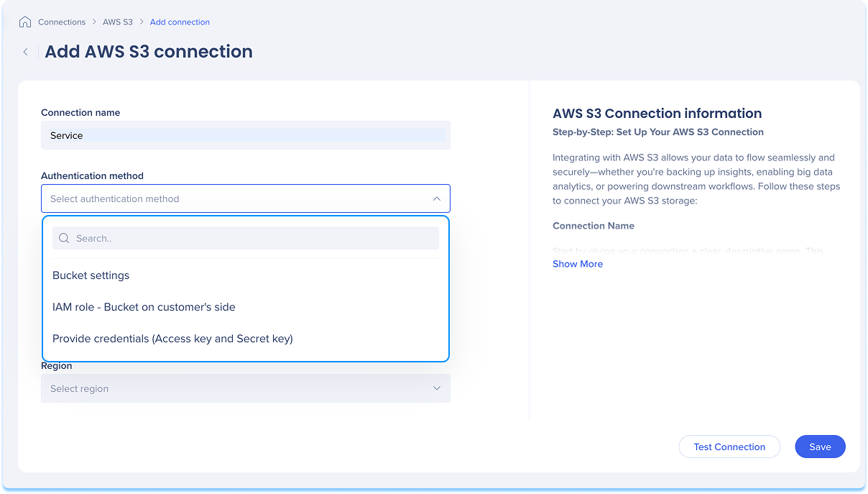The width and height of the screenshot is (868, 494).
Task: Click the Region label
Action: pos(57,366)
